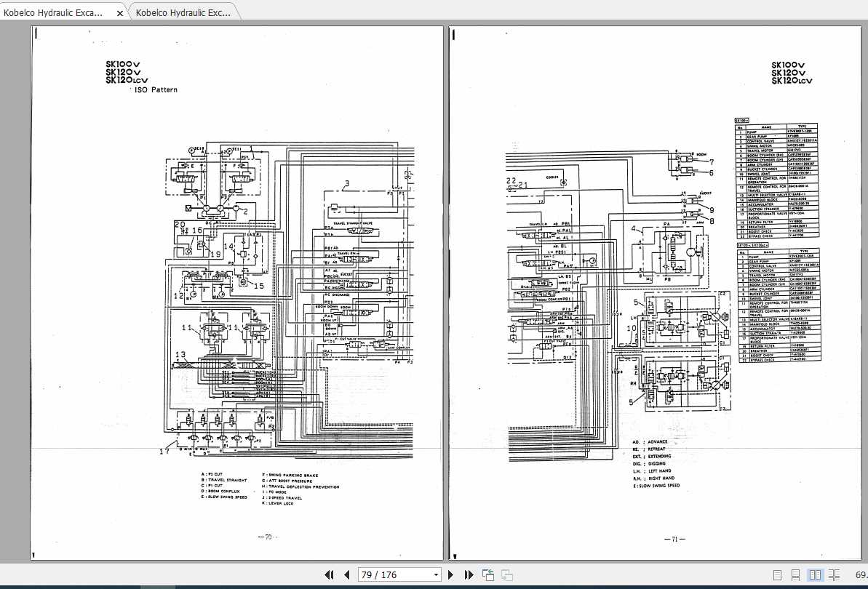Click 'H : TRAVEL DEFLECTION PREVENTION' legend text

(x=300, y=486)
